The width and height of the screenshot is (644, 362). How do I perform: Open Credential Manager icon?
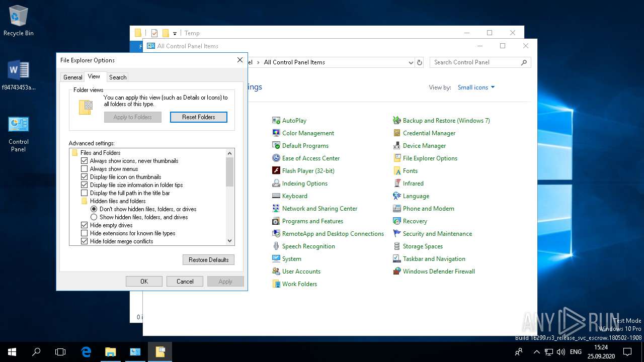(x=397, y=133)
